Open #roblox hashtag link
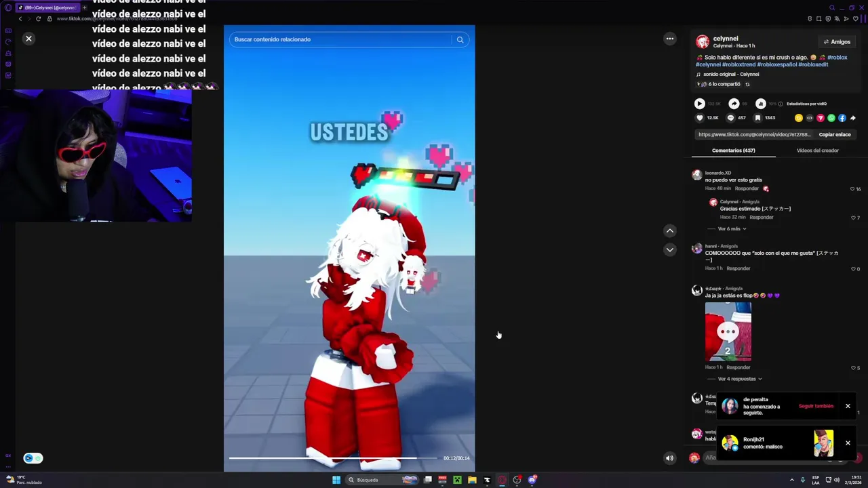868x488 pixels. click(837, 58)
